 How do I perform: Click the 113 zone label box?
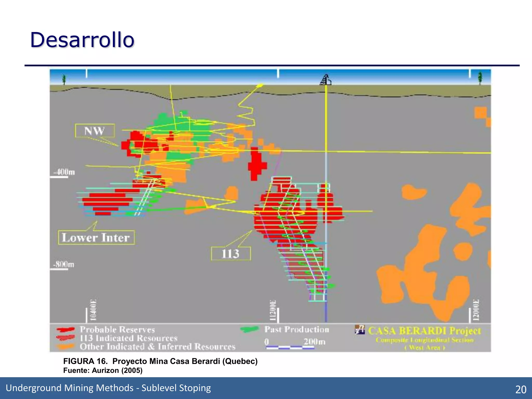point(231,254)
